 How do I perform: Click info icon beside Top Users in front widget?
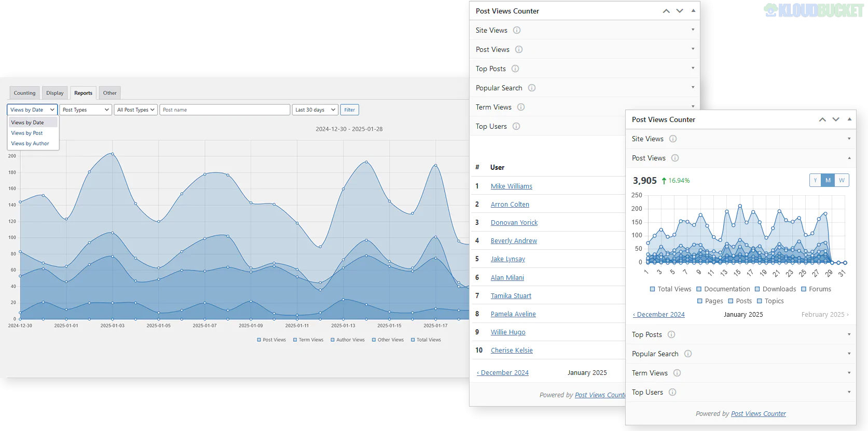[672, 392]
